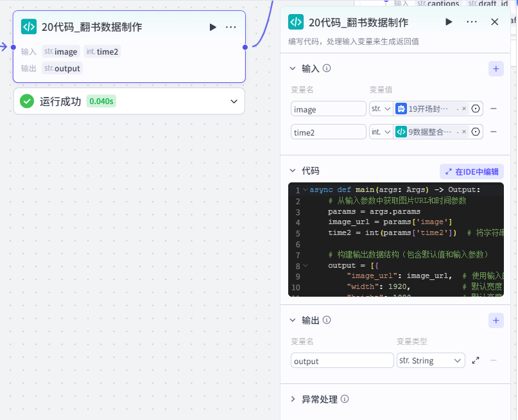Expand the output variable details

point(476,360)
